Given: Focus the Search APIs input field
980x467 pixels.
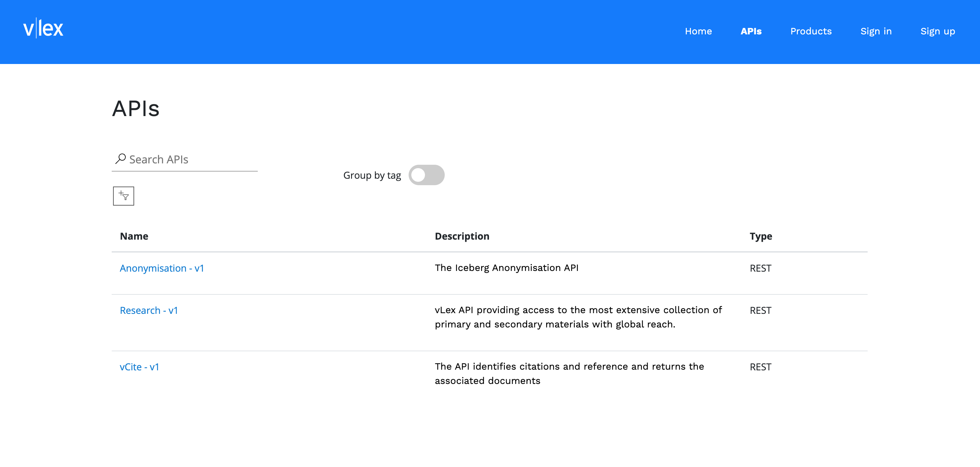Looking at the screenshot, I should click(x=185, y=159).
